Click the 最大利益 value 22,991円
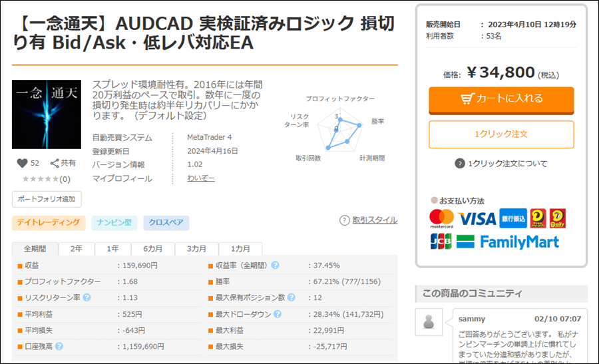Screen dimensions: 599x364 [x=329, y=330]
